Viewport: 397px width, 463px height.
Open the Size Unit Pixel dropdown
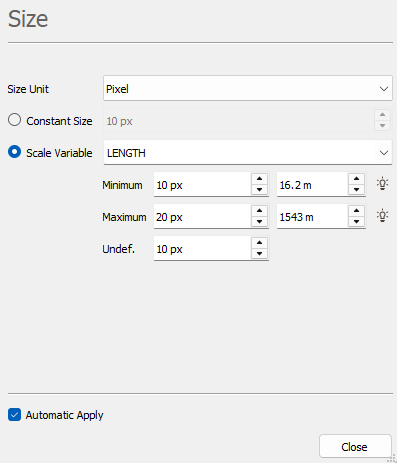(248, 88)
